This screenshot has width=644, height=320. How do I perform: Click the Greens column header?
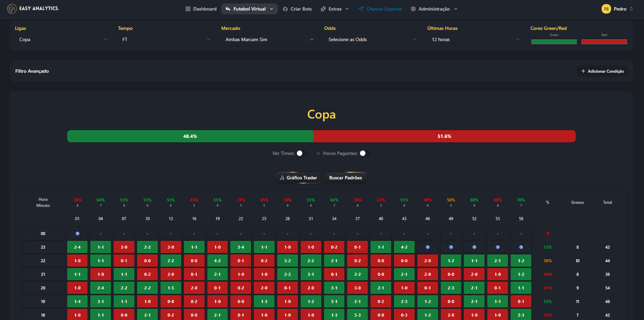(577, 202)
